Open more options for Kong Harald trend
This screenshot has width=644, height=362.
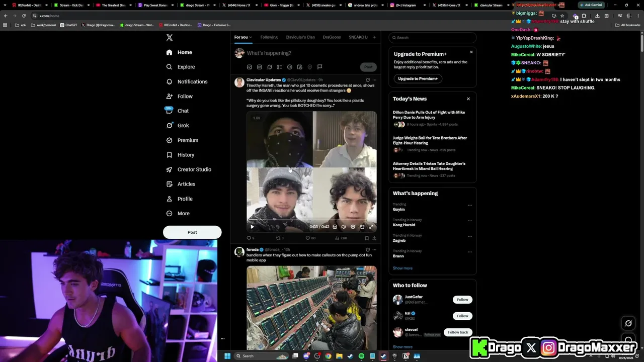click(x=470, y=221)
